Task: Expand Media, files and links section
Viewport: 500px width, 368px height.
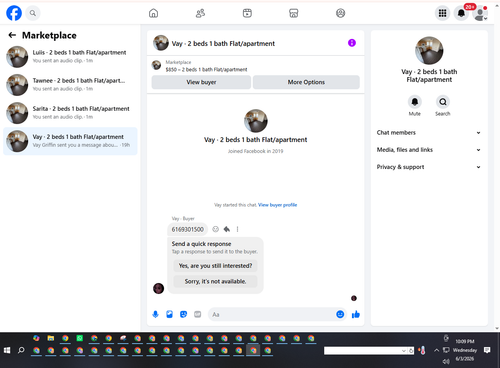Action: (429, 150)
